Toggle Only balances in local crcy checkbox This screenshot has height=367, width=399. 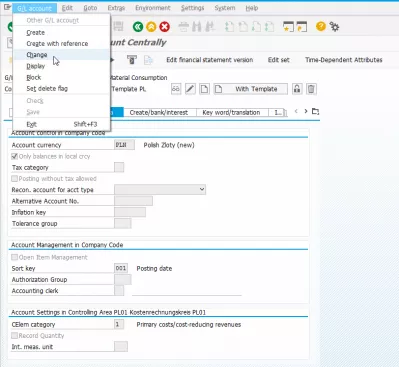point(14,156)
